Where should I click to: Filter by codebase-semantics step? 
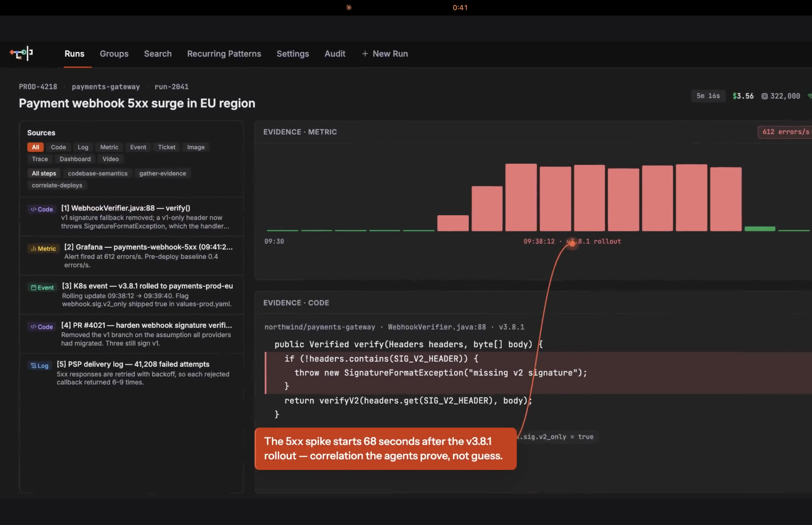98,173
